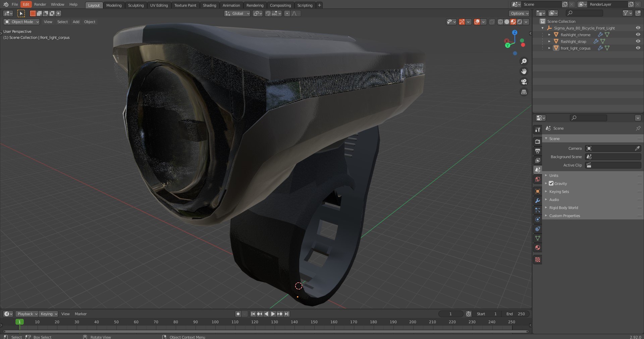Click the zoom viewport gizmo icon
The image size is (644, 339).
[524, 61]
